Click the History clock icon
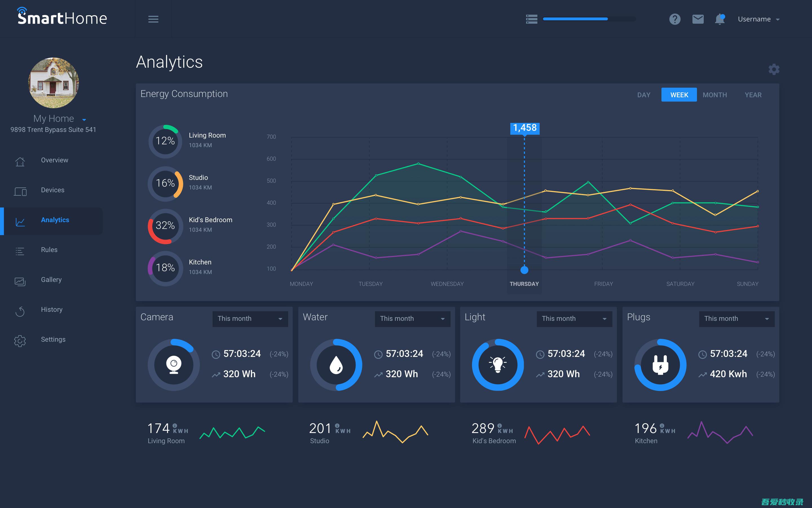Viewport: 812px width, 508px height. click(21, 308)
